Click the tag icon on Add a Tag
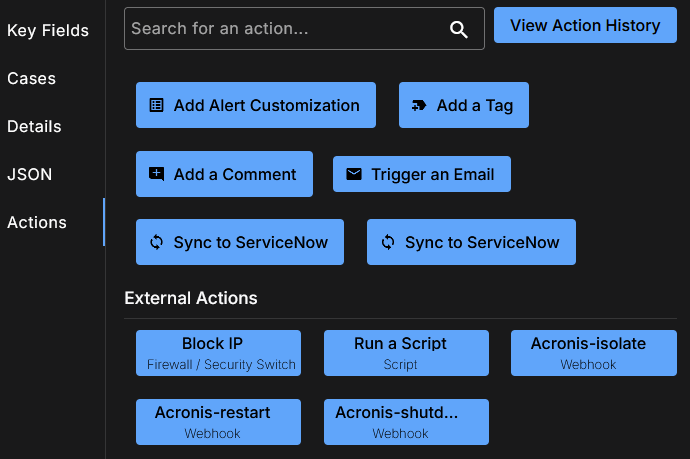Image resolution: width=690 pixels, height=459 pixels. tap(419, 105)
